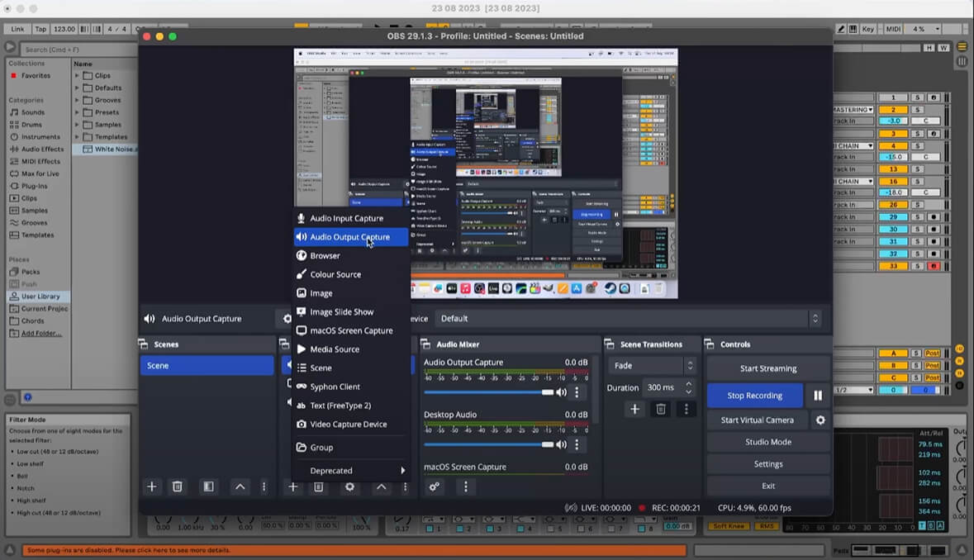This screenshot has height=560, width=974.
Task: Click Exit in Controls
Action: pos(768,486)
